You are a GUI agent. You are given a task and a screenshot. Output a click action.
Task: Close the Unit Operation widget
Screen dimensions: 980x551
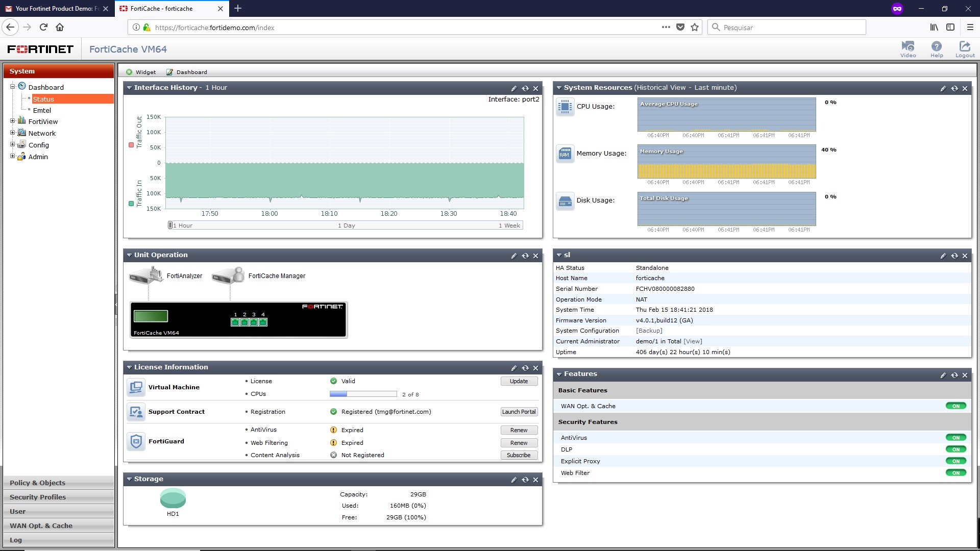tap(535, 256)
